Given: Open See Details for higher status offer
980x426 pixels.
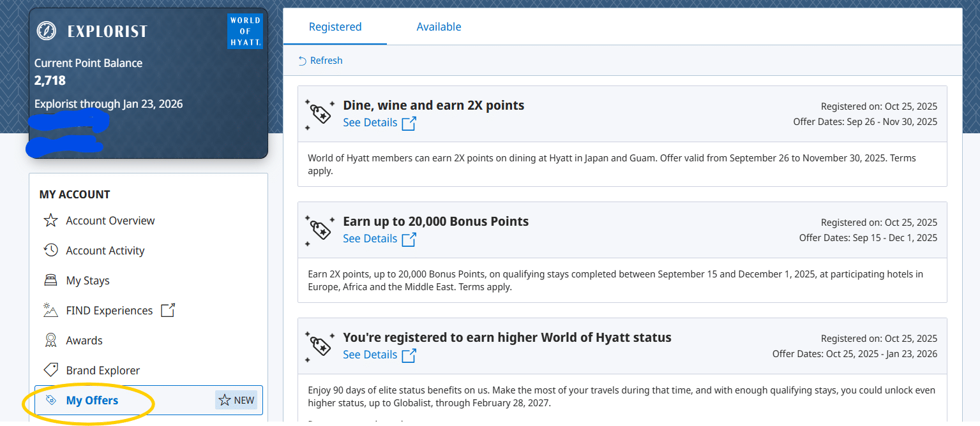Looking at the screenshot, I should pyautogui.click(x=370, y=355).
